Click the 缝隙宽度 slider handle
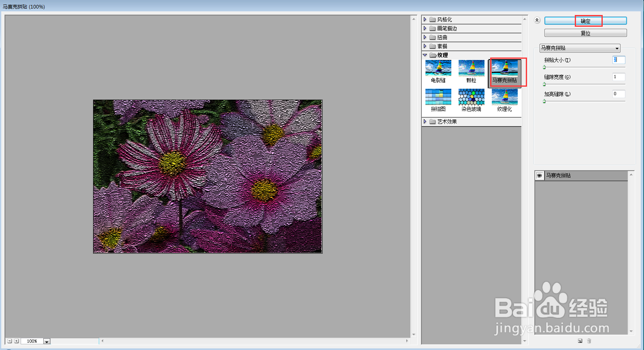 point(544,84)
